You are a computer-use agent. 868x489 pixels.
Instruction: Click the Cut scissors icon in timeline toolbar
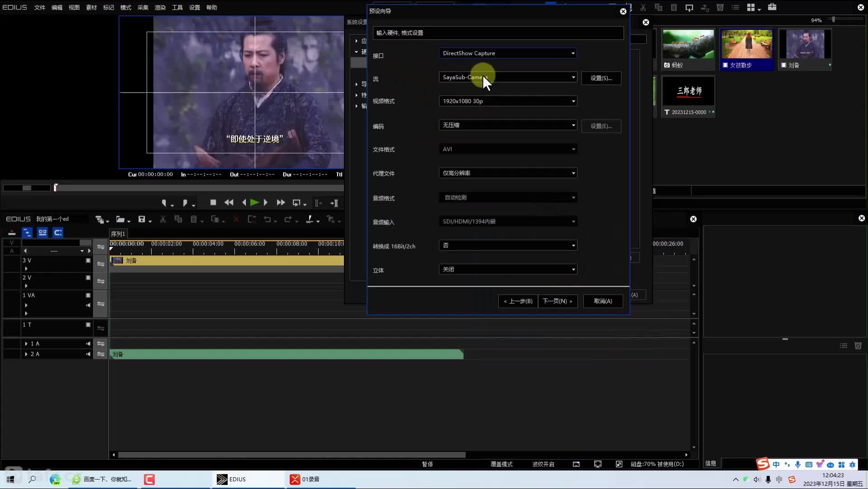pos(163,219)
